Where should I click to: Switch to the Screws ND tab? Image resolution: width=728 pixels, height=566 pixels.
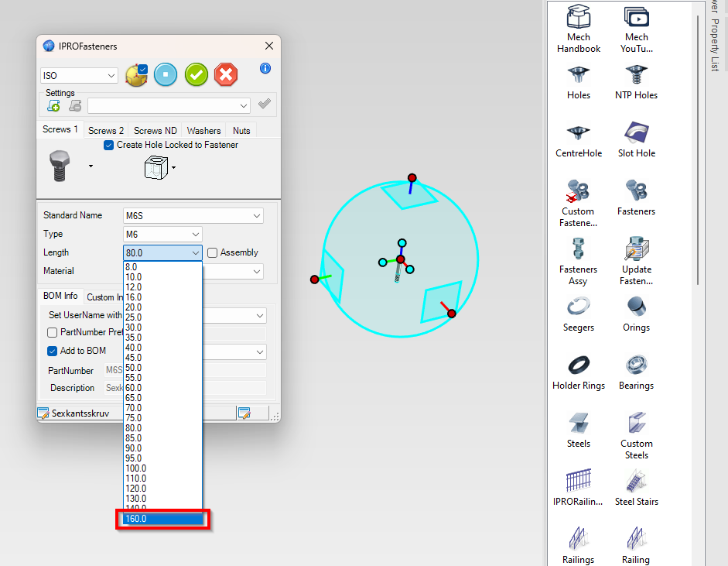pos(155,131)
